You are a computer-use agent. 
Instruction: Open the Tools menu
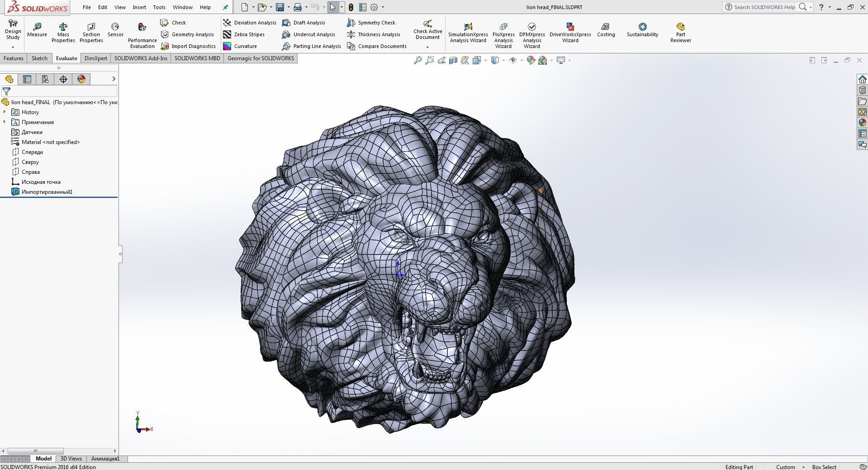coord(159,7)
